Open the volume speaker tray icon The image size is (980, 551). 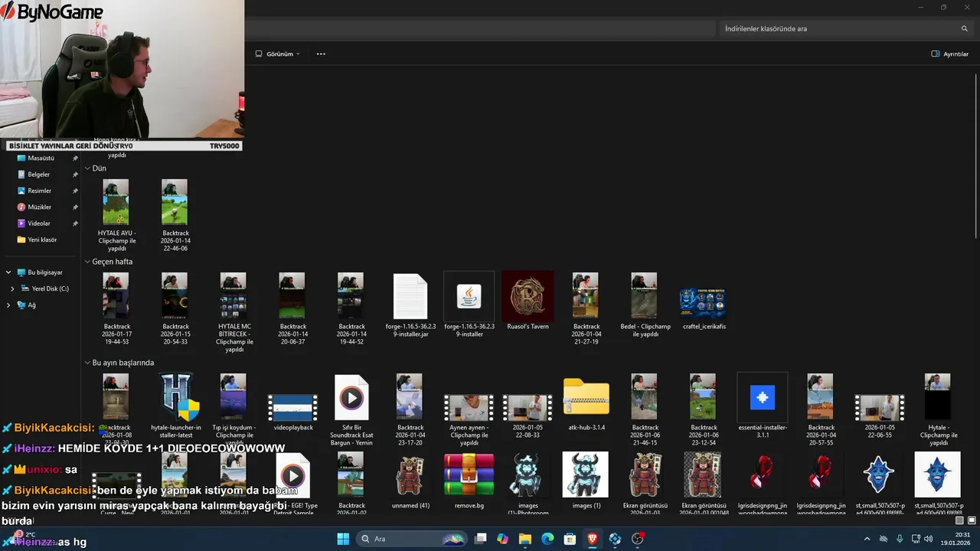tap(928, 539)
